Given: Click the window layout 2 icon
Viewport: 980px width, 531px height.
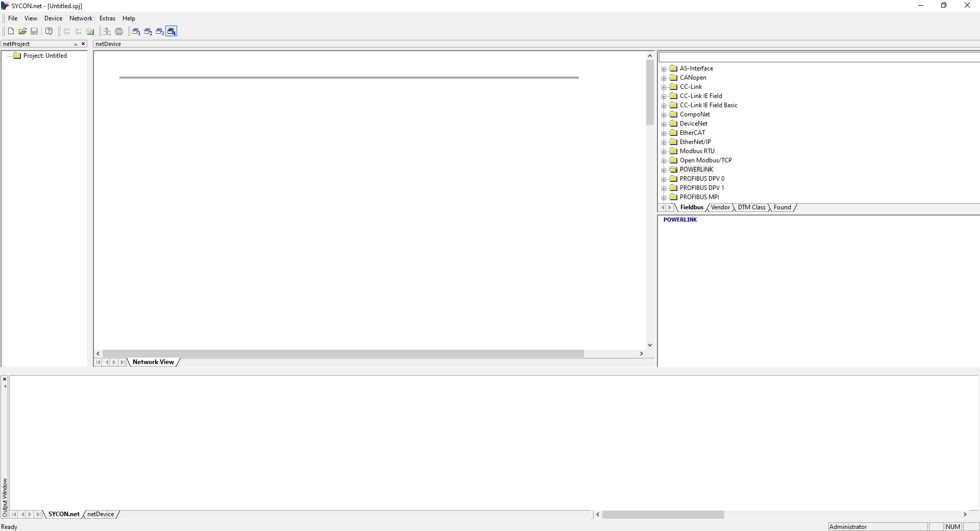Looking at the screenshot, I should (x=148, y=31).
